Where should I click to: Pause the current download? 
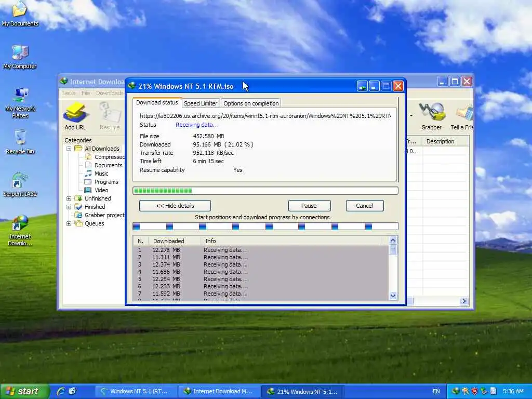click(x=309, y=206)
